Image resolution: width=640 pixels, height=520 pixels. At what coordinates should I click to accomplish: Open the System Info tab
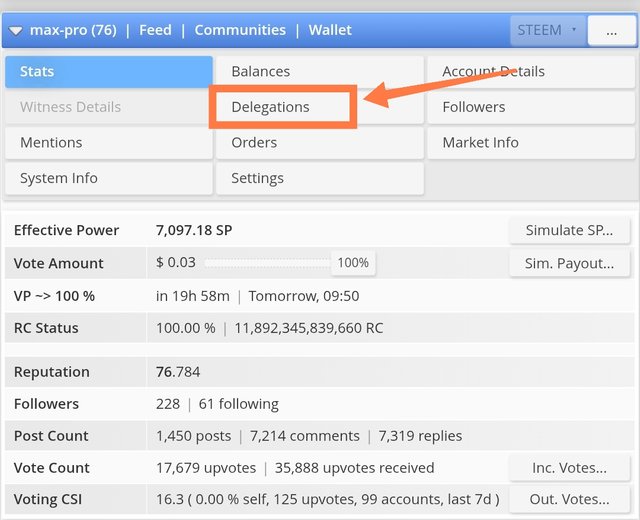coord(109,178)
